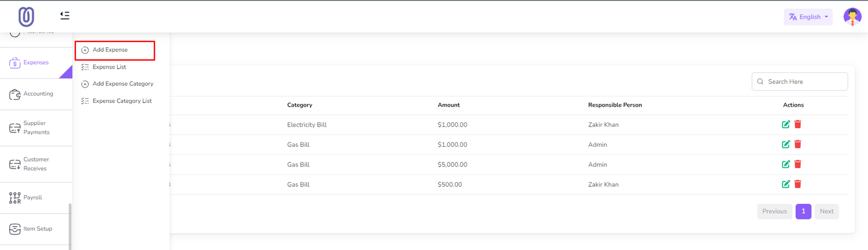Click the Expenses sidebar icon
The image size is (868, 250).
[x=15, y=63]
